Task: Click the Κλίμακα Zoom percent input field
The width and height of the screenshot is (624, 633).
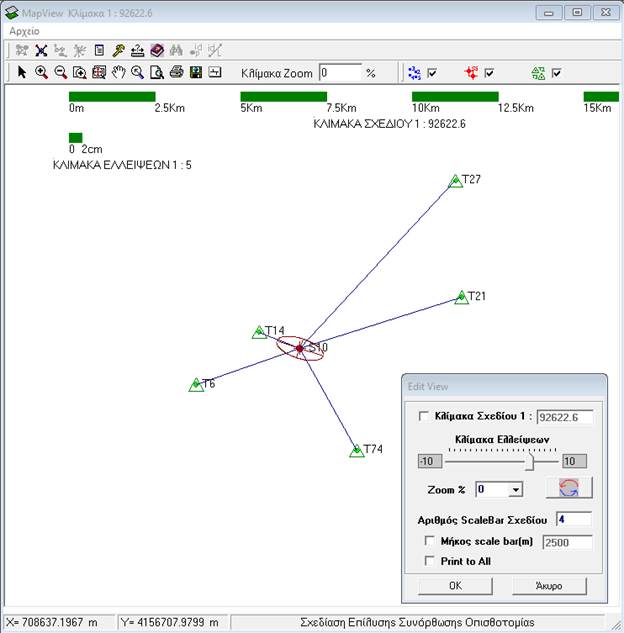Action: pyautogui.click(x=339, y=73)
